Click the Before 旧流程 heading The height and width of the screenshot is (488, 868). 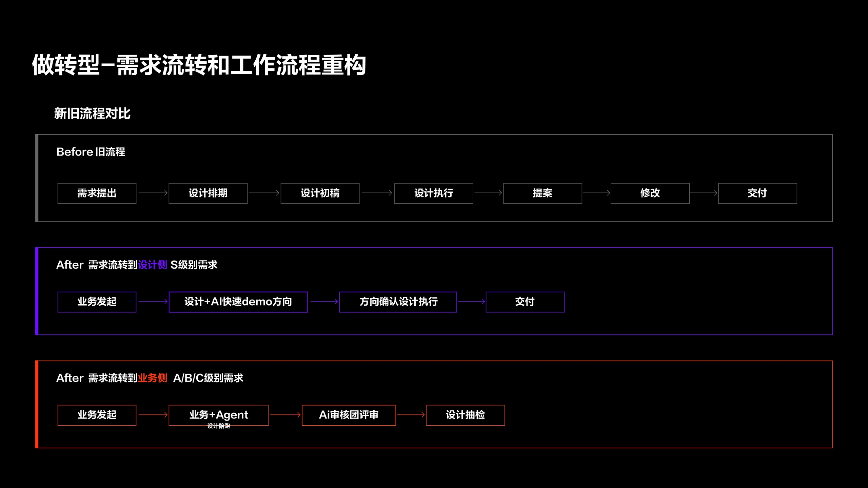(91, 152)
